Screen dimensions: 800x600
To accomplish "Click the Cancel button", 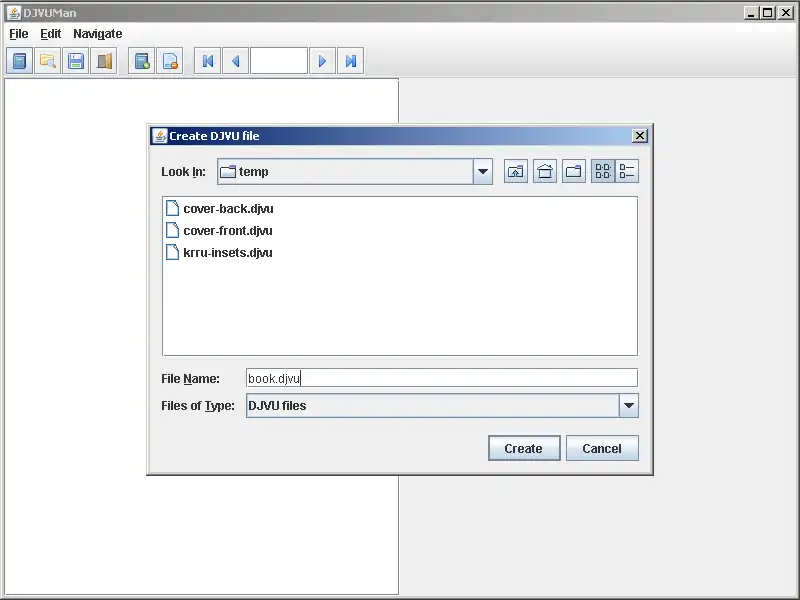I will [x=602, y=448].
